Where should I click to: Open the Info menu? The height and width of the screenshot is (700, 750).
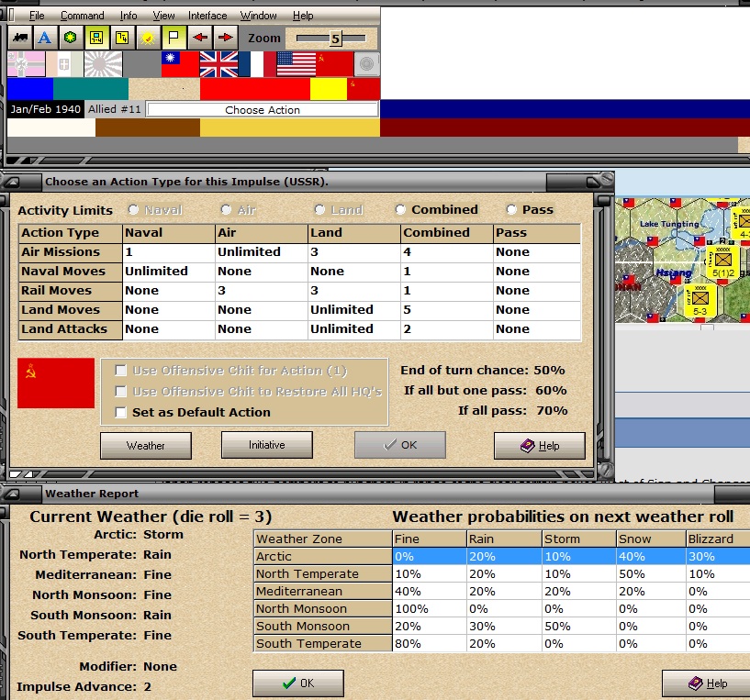tap(129, 16)
